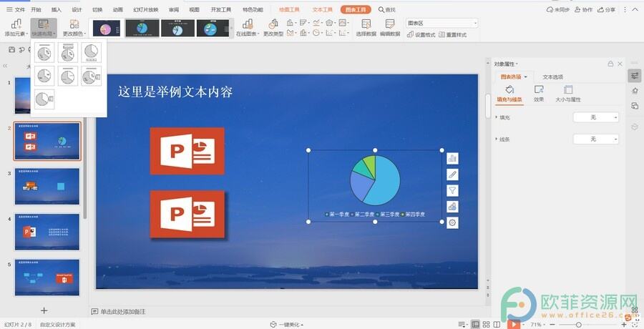Apply the second dark pie chart style
Viewport: 644px width, 329px height.
[x=142, y=29]
